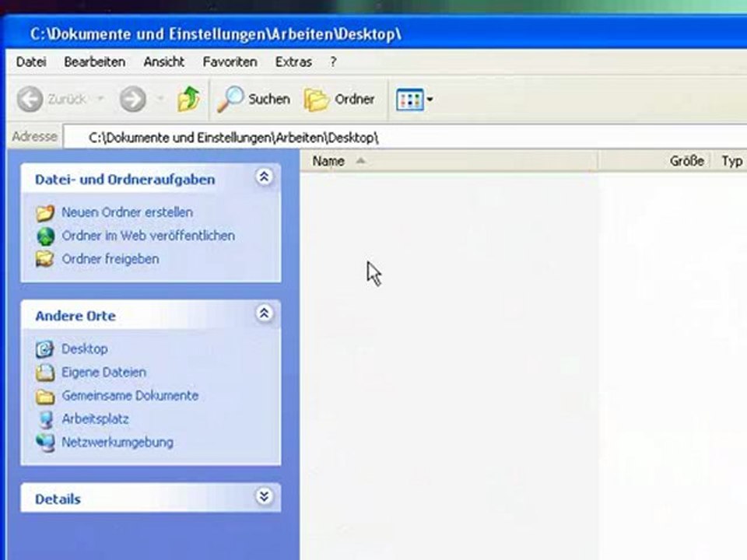
Task: Click the Desktop icon in Andere Orte
Action: pyautogui.click(x=45, y=349)
